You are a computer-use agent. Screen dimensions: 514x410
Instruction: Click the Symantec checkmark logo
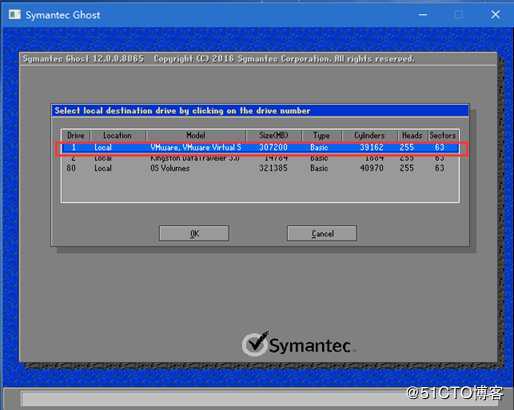point(255,344)
